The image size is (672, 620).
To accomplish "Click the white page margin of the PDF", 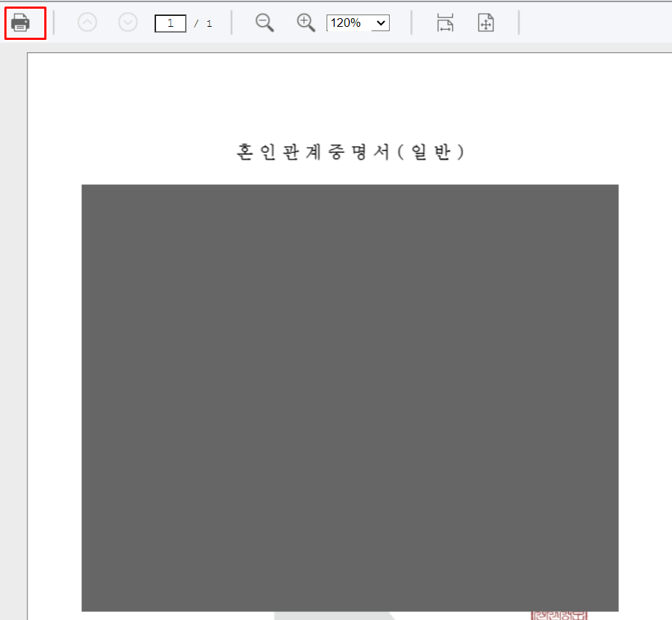I will tap(350, 94).
